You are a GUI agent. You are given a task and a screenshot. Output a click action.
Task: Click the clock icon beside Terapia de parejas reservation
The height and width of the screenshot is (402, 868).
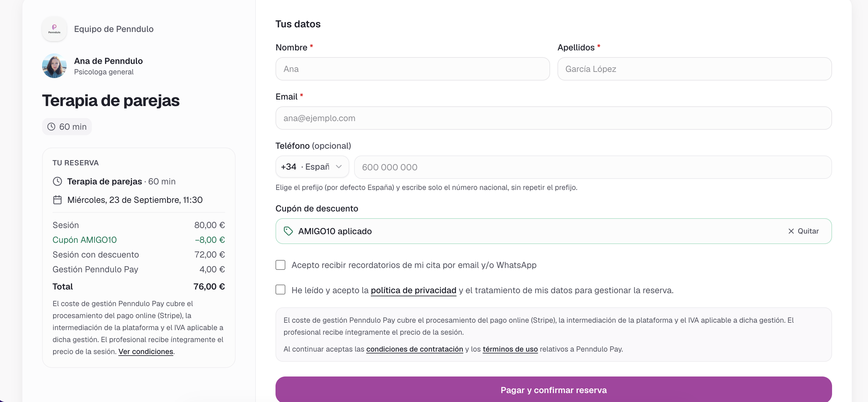pos(57,181)
